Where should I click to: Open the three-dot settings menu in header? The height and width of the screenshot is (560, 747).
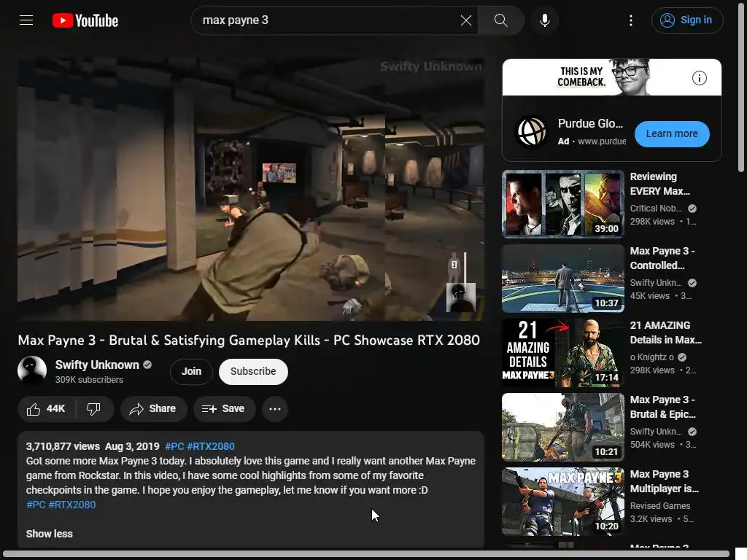631,20
